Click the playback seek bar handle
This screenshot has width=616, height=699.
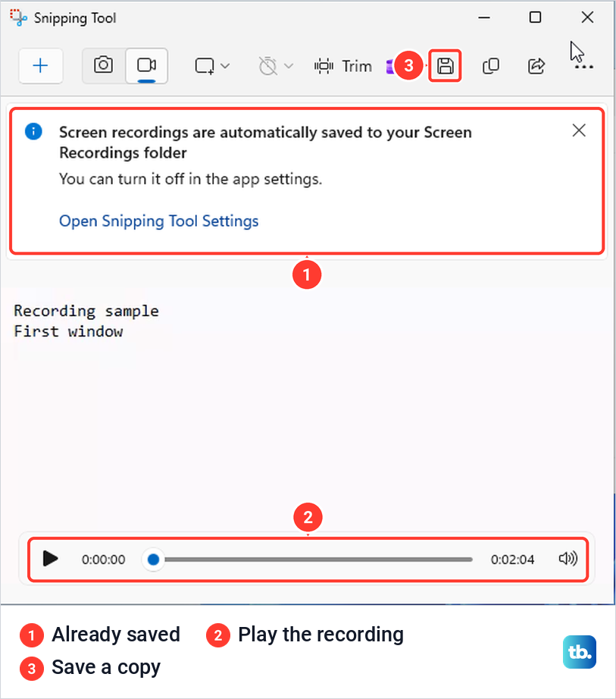pyautogui.click(x=153, y=559)
